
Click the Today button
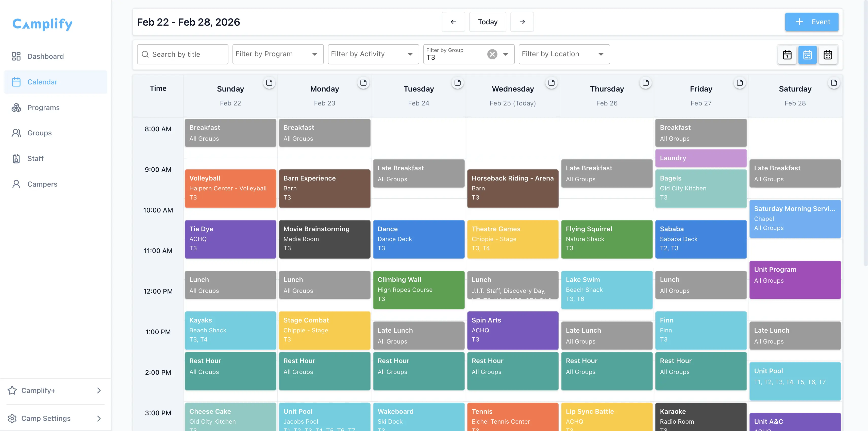[487, 22]
